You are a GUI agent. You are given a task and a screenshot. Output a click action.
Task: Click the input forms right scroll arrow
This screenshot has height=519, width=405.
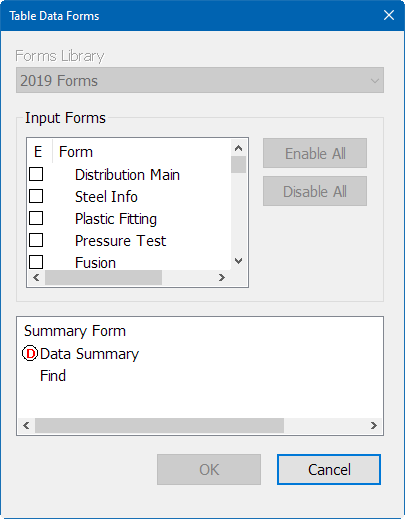222,277
